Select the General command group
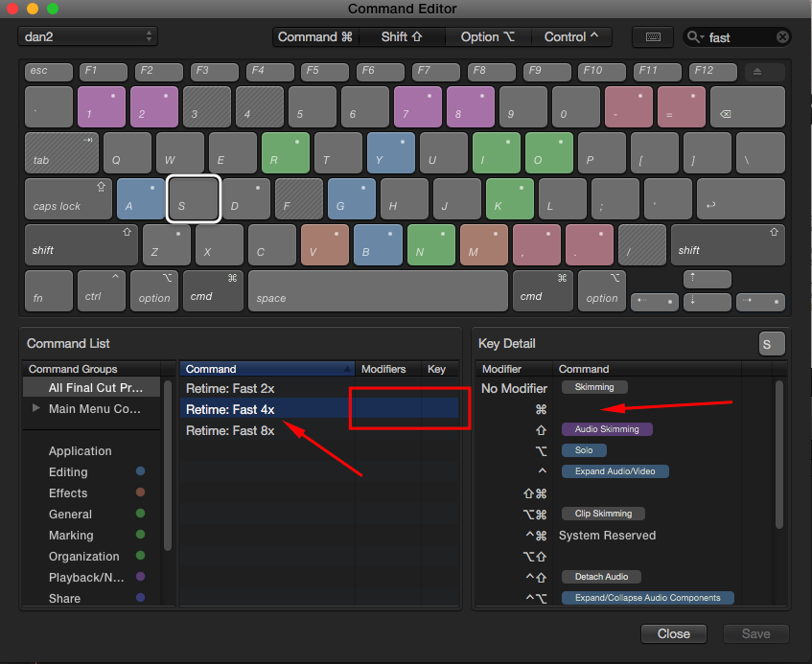 tap(92, 515)
